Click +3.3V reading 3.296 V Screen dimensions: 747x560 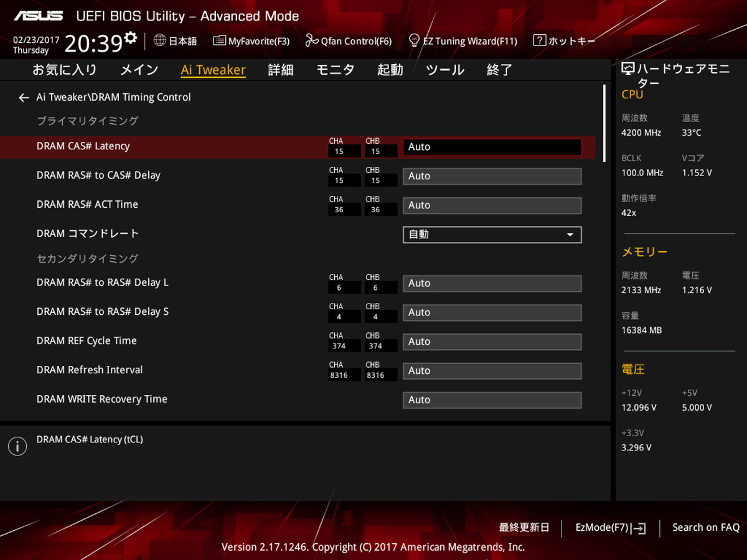point(636,447)
